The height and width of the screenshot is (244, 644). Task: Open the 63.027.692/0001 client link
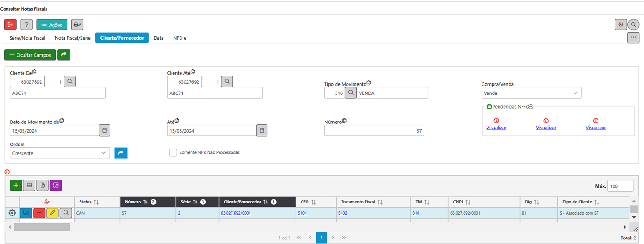pyautogui.click(x=236, y=213)
